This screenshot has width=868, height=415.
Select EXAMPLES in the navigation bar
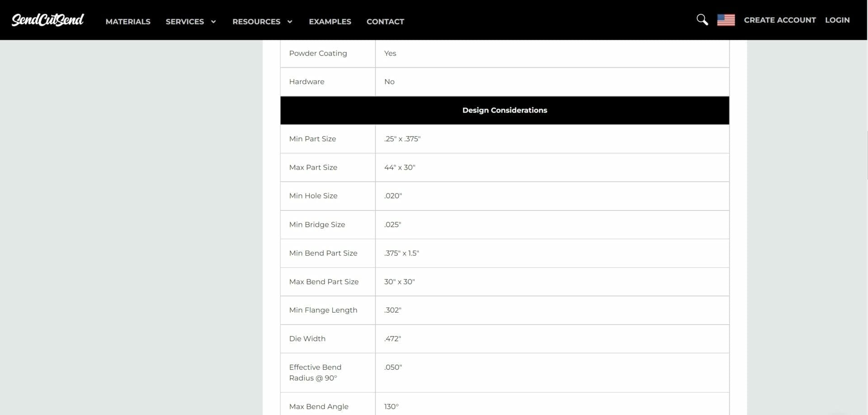(330, 21)
